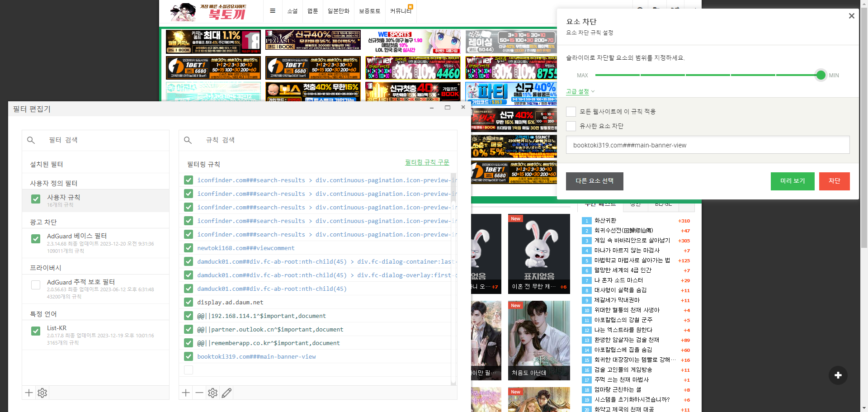Select the pencil edit icon for rules
This screenshot has height=412, width=868.
coord(226,393)
